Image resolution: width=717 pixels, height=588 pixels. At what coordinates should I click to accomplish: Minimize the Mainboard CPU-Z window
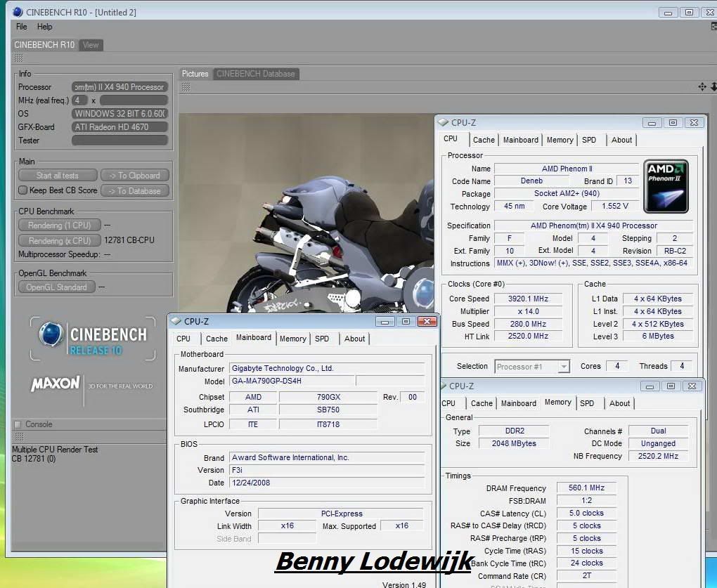click(x=385, y=321)
